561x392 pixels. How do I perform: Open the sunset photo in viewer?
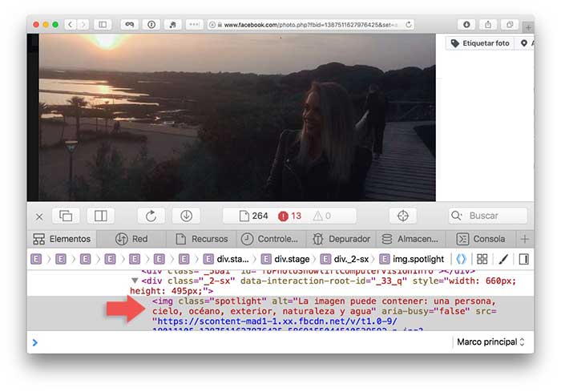pyautogui.click(x=237, y=117)
